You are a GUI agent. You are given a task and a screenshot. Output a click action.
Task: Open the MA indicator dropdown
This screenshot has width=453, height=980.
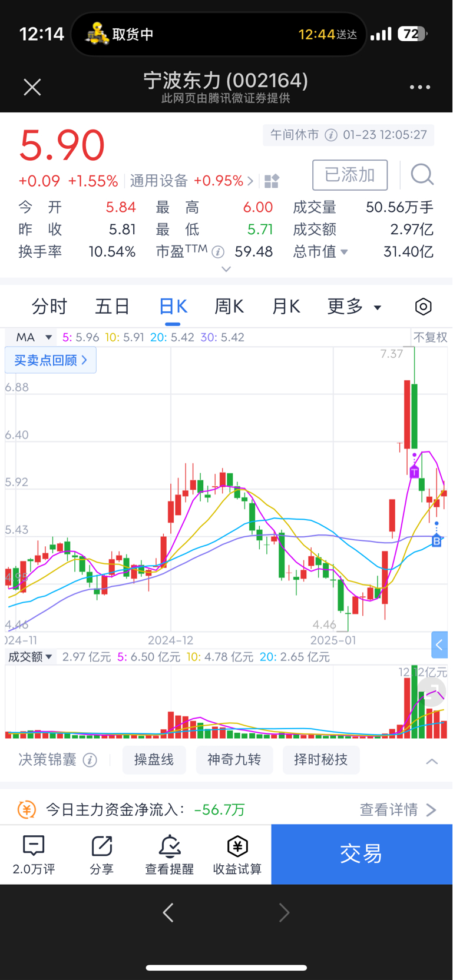tap(34, 337)
